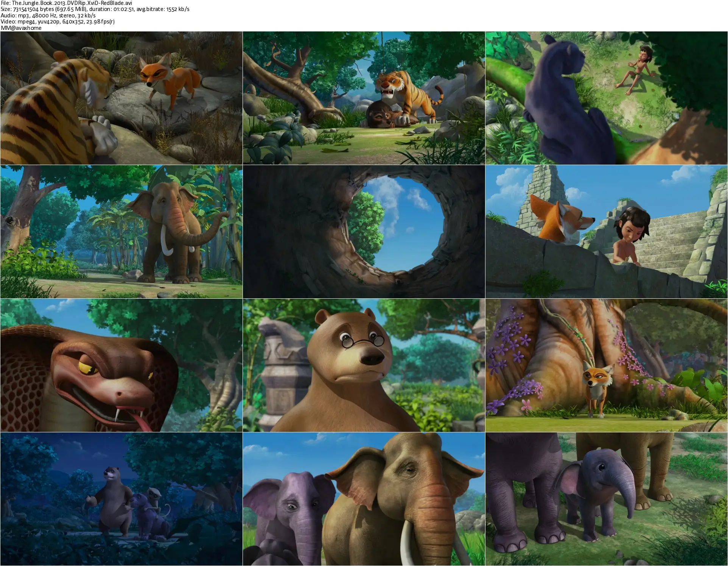Open the nighttime bear and panther thumbnail

[121, 499]
